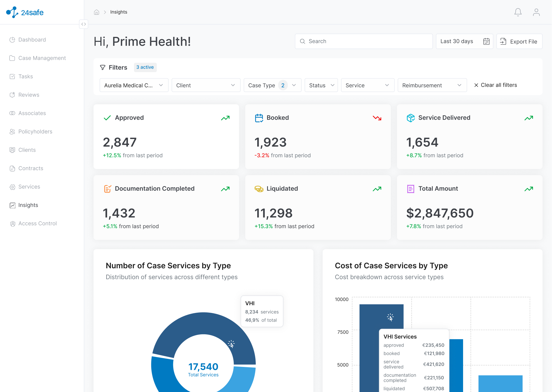Click the Search input field
Image resolution: width=552 pixels, height=392 pixels.
(363, 41)
